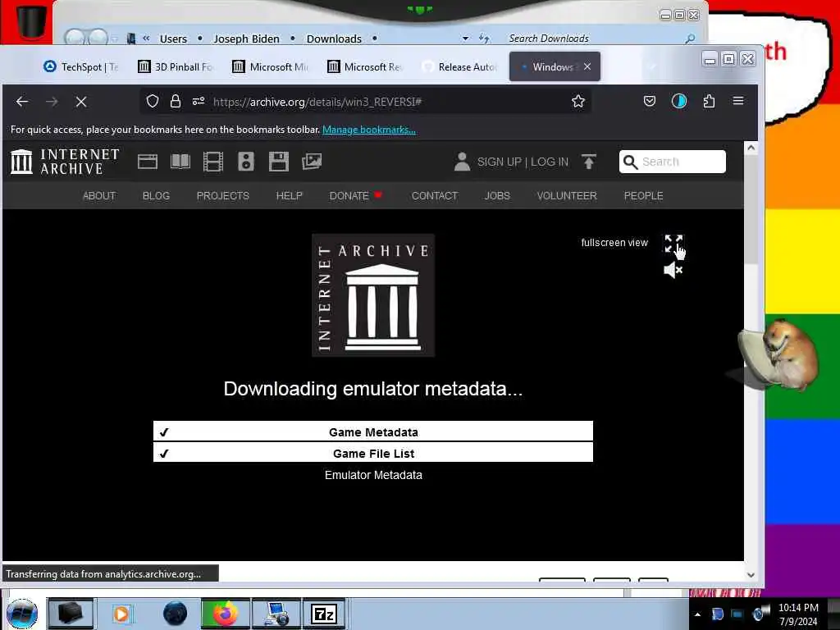840x630 pixels.
Task: Click the user avatar icon
Action: (x=462, y=162)
